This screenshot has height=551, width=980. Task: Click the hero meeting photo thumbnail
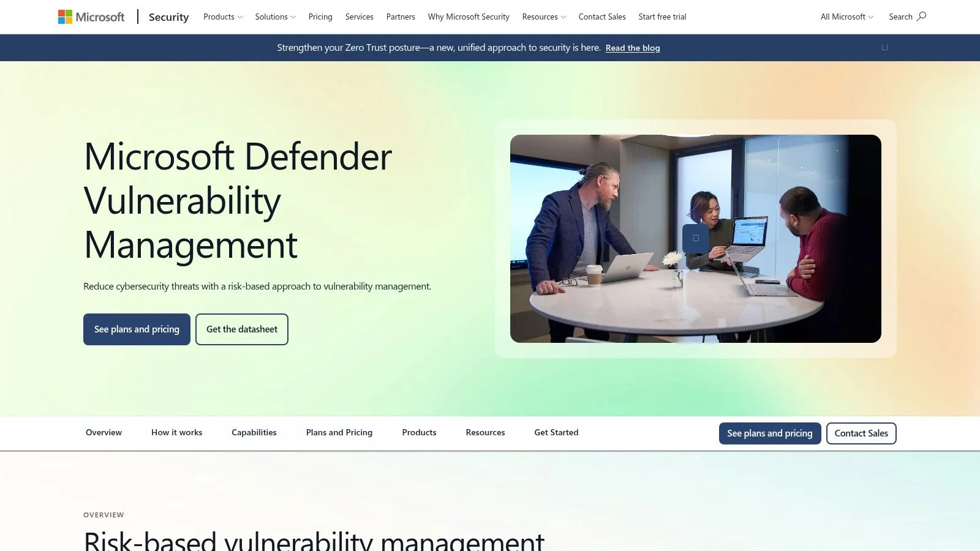(x=696, y=239)
